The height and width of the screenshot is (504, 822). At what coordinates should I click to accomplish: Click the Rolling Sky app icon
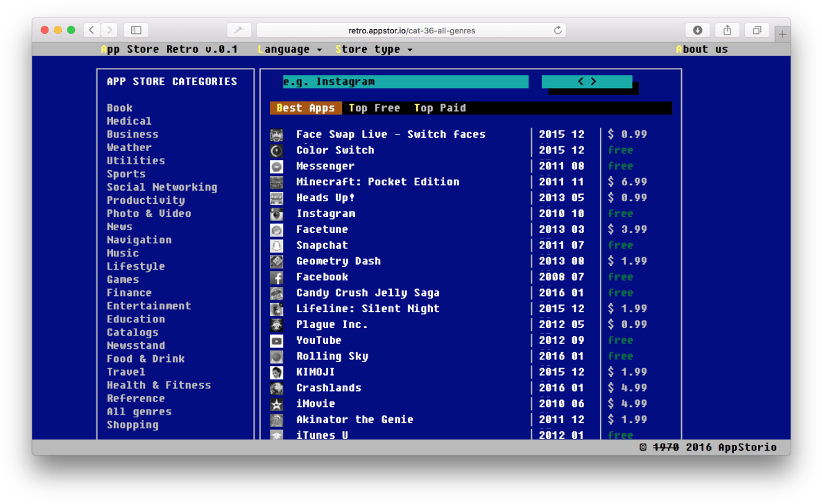(x=276, y=357)
